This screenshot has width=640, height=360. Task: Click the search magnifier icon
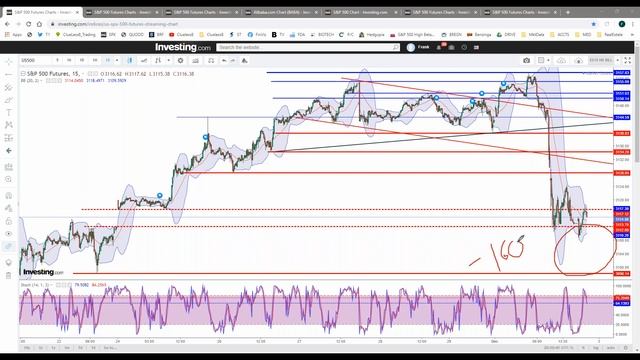click(x=396, y=47)
